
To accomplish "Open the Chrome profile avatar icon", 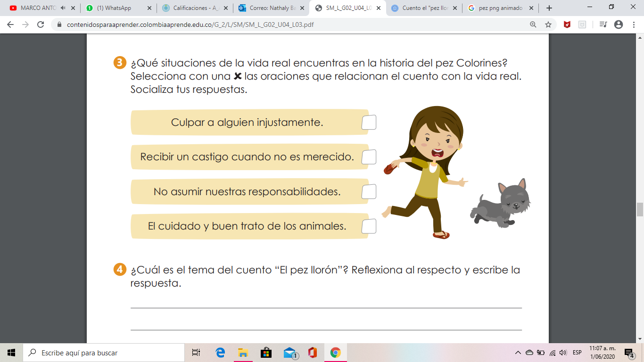I will 619,25.
